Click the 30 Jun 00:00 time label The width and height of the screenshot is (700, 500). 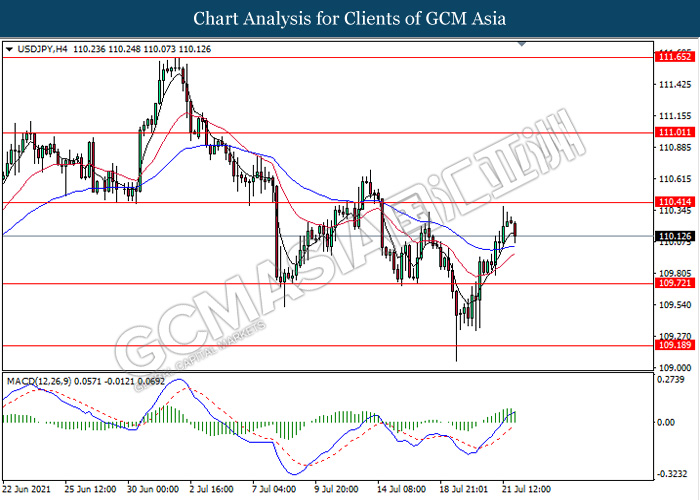click(153, 489)
